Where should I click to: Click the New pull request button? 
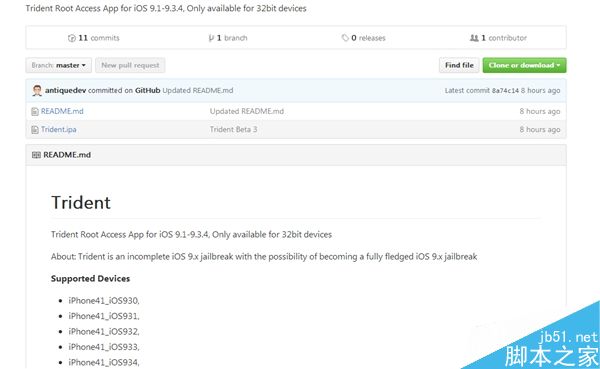[x=130, y=65]
